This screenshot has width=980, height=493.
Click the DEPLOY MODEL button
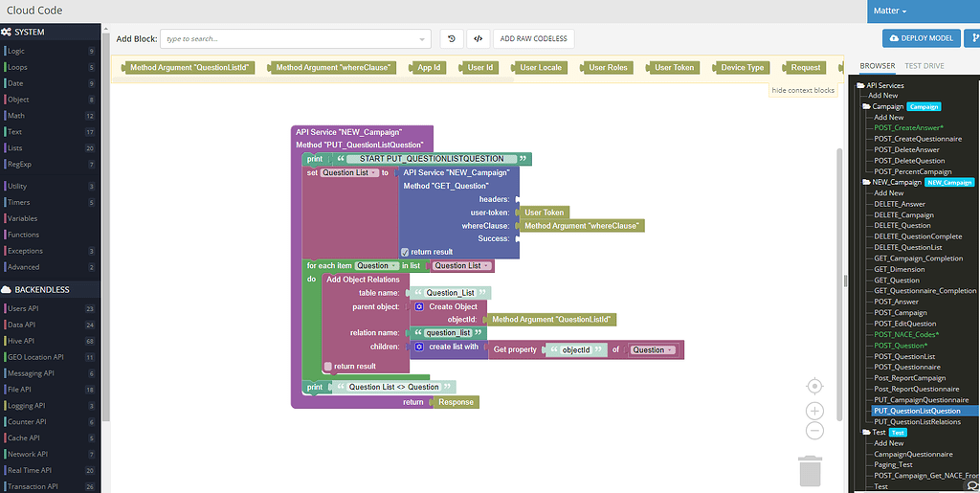(922, 38)
